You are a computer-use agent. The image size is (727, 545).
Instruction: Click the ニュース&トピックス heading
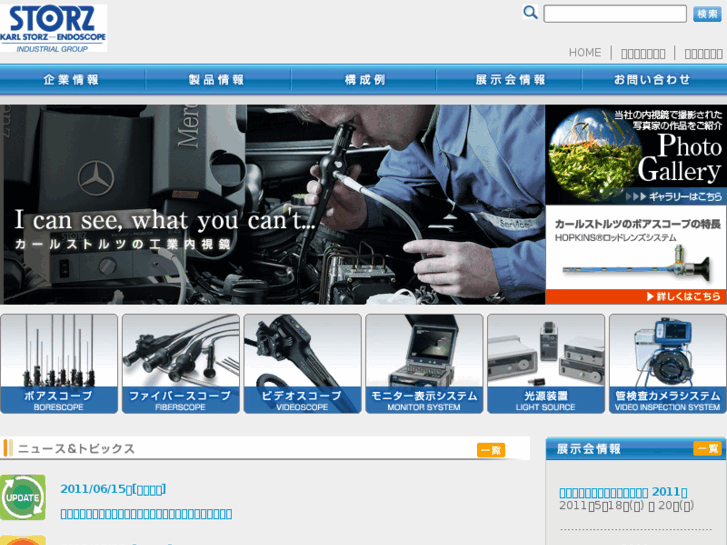click(76, 449)
